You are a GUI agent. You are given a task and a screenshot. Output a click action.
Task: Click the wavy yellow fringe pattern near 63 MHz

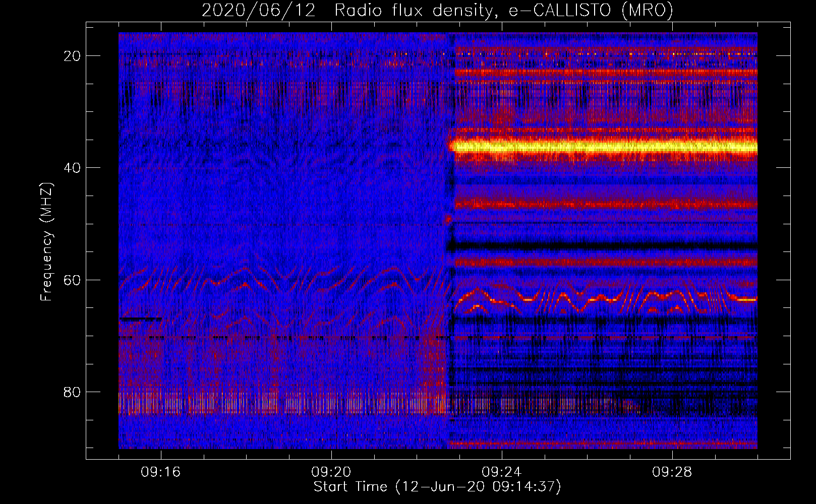[605, 301]
